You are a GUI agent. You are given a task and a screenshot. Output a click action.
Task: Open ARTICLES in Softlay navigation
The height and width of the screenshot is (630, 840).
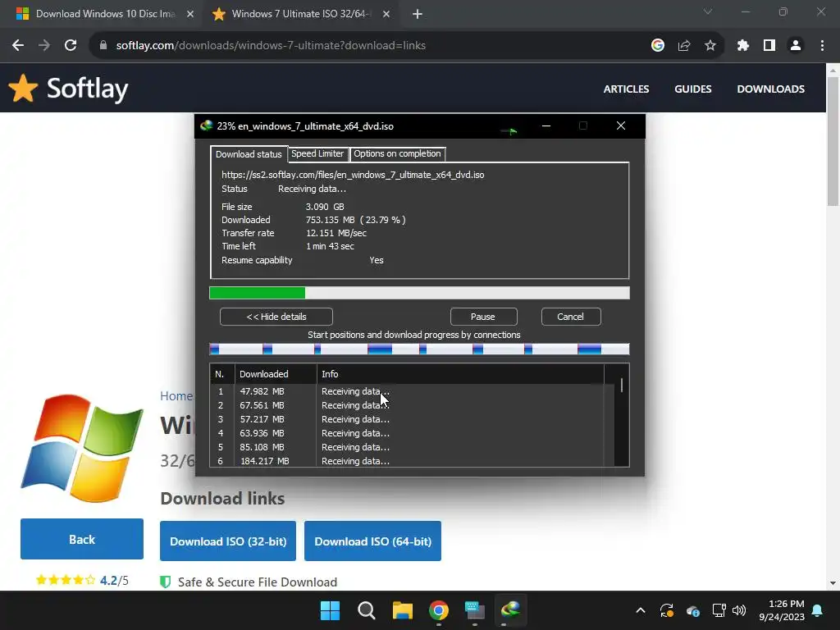pos(626,89)
